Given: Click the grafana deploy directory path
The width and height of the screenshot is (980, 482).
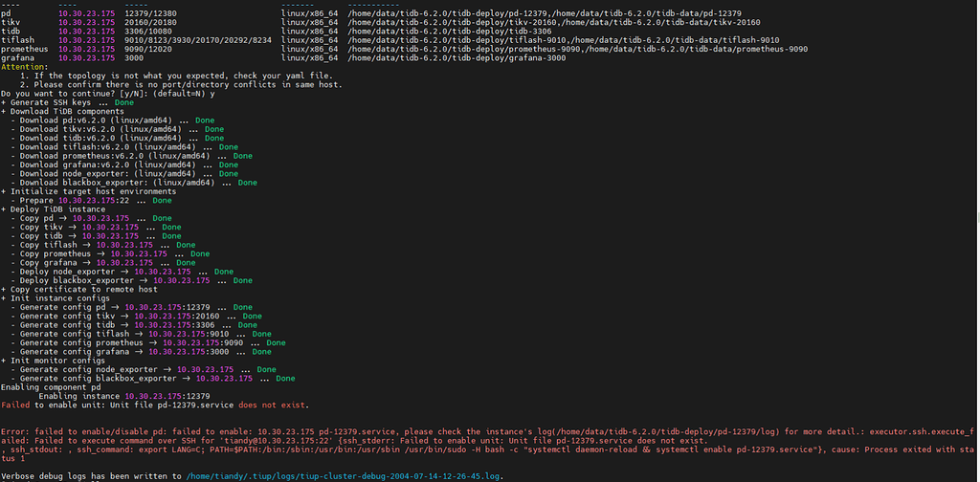Looking at the screenshot, I should [457, 58].
